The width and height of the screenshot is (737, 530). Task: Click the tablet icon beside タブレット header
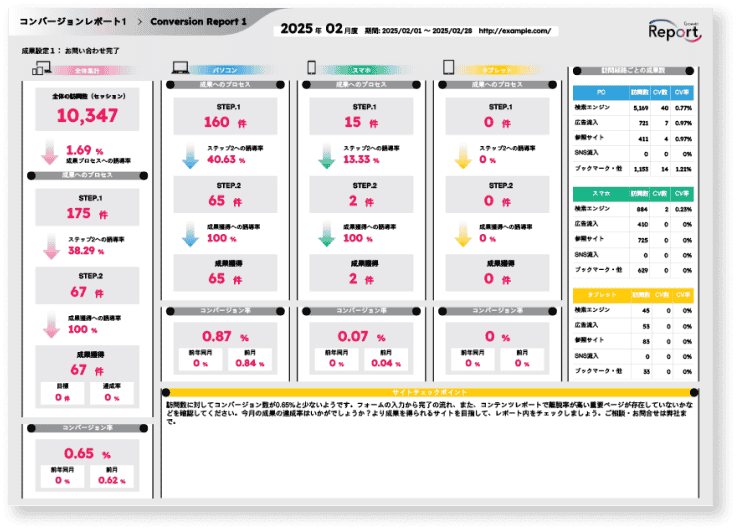pos(448,69)
